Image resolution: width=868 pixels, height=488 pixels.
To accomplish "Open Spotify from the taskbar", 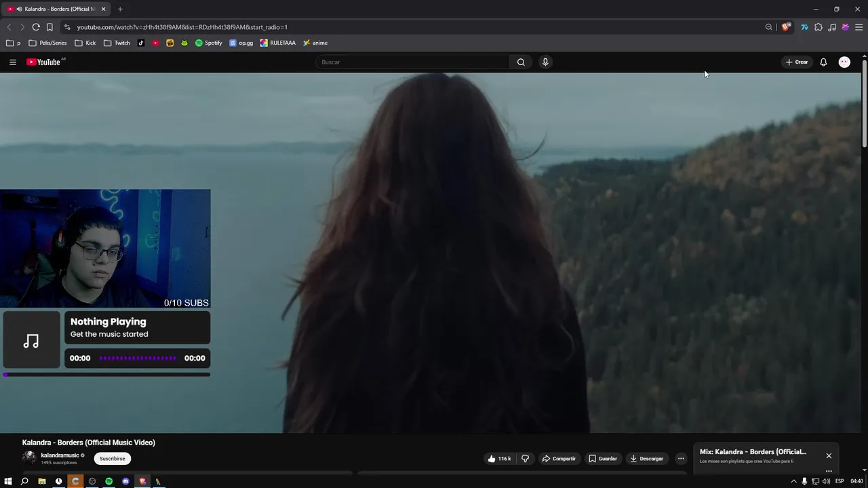I will click(x=108, y=481).
